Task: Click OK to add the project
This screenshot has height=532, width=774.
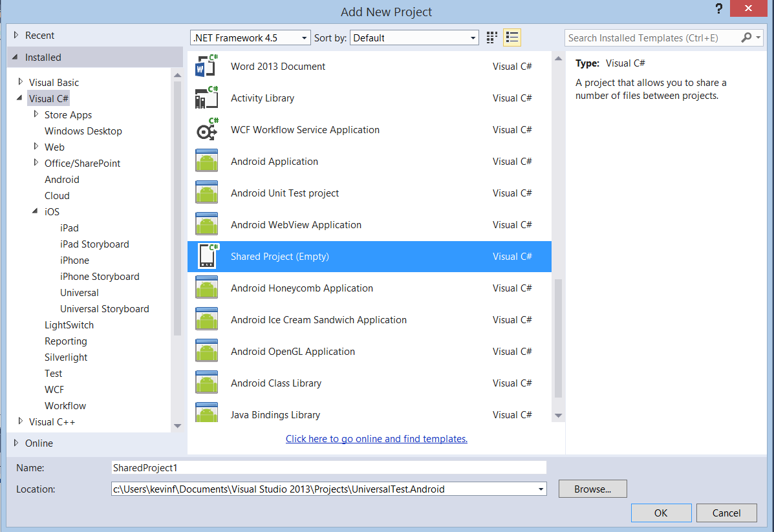Action: (x=661, y=513)
